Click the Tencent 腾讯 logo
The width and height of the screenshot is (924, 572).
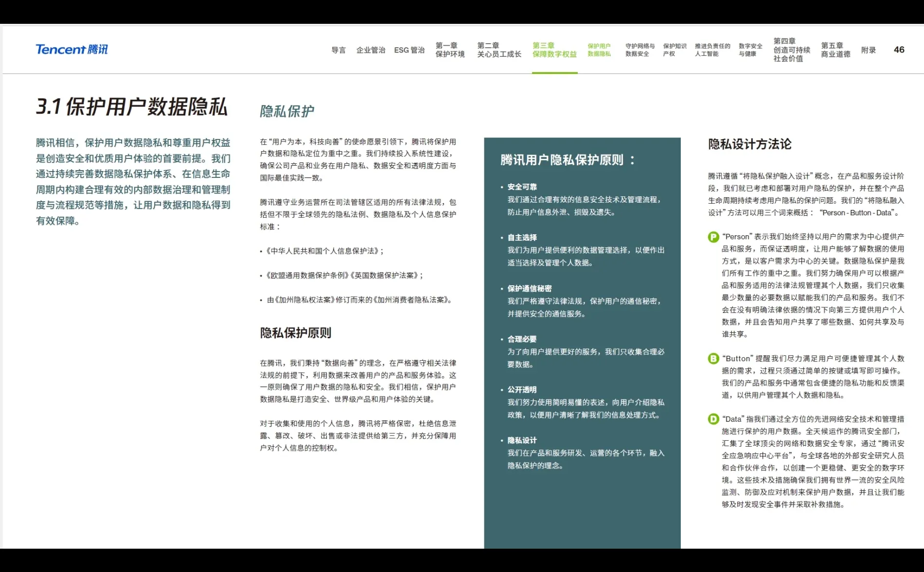pyautogui.click(x=71, y=49)
